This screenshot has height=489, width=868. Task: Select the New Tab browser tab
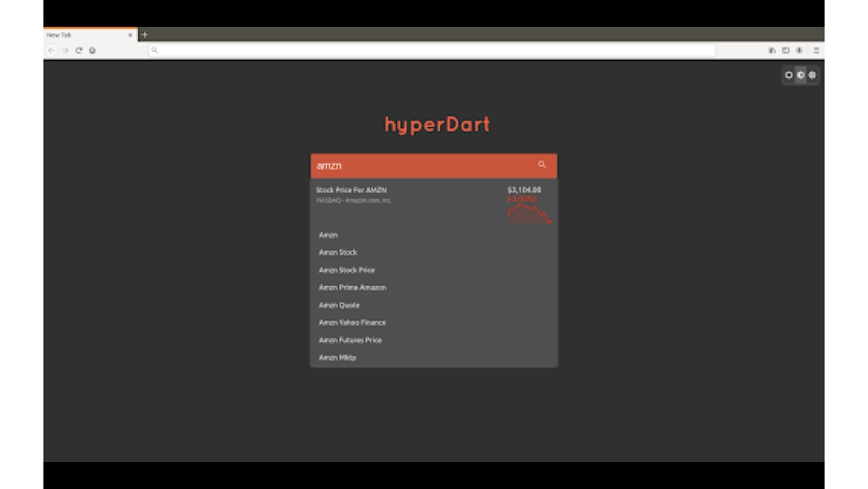tap(90, 35)
